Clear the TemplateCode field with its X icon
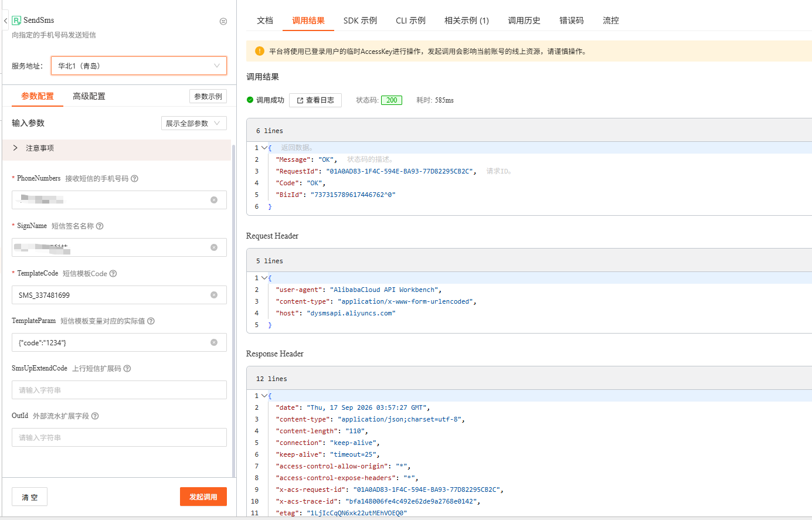This screenshot has height=520, width=812. 214,295
